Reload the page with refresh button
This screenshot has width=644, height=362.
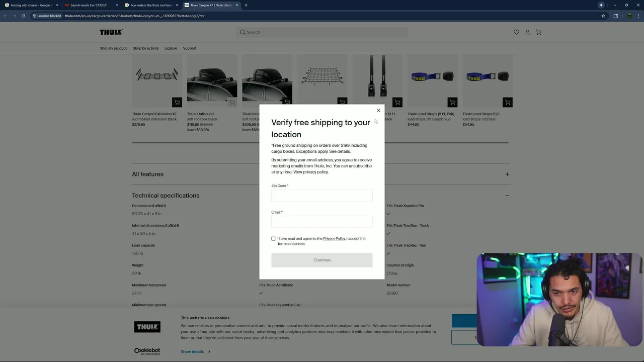23,16
